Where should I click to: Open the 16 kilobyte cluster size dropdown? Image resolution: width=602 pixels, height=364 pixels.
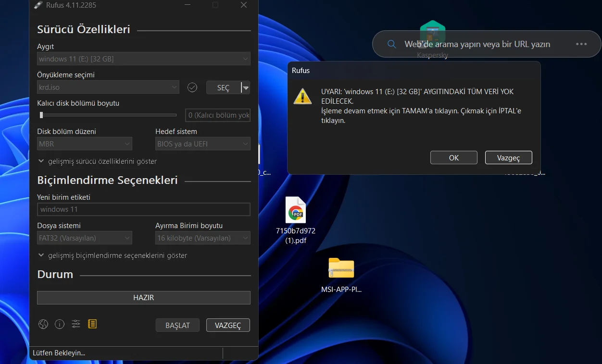[x=203, y=238]
